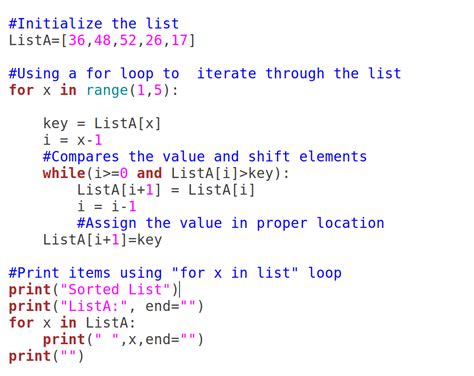
Task: Click comment '#Assign the value in proper location'
Action: tap(231, 223)
